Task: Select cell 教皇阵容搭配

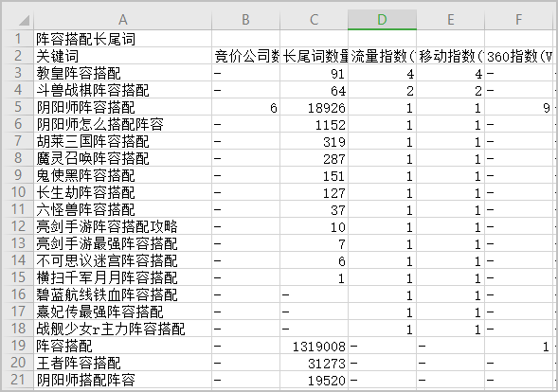Action: (123, 73)
